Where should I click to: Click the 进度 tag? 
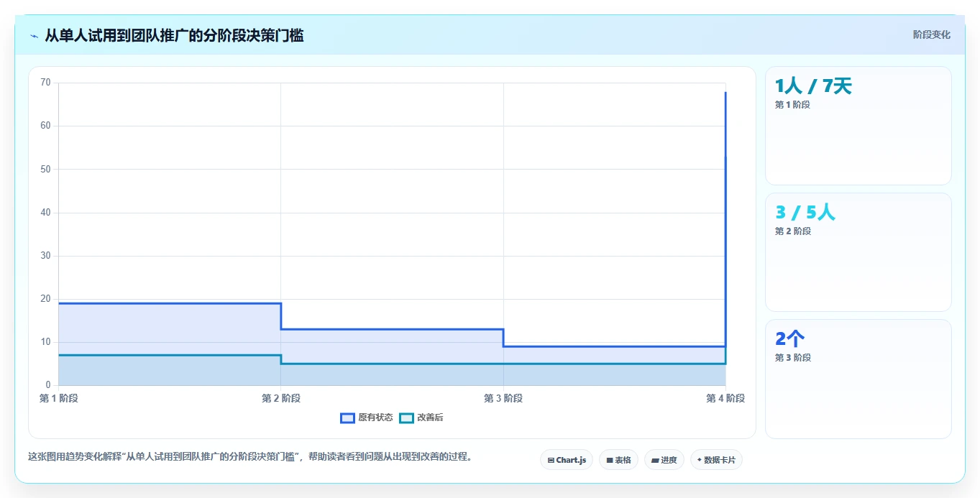point(664,460)
